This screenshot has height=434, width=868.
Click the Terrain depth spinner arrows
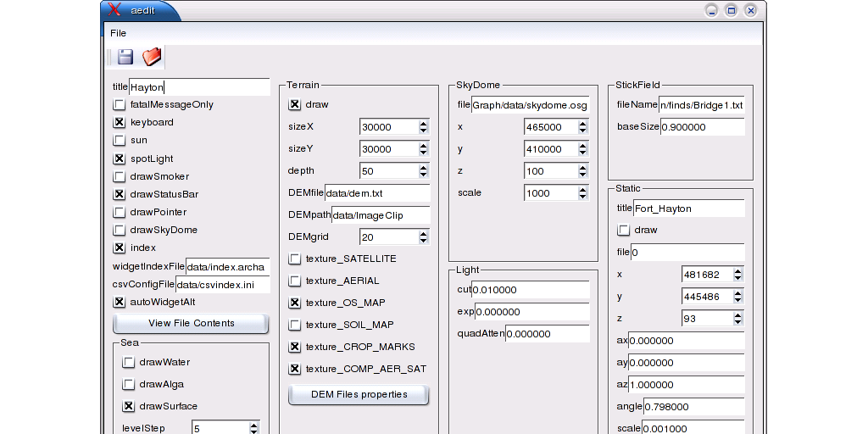click(423, 171)
